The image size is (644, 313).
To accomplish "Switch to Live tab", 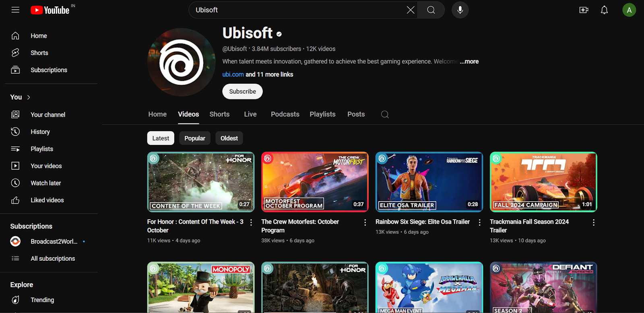I will point(250,114).
